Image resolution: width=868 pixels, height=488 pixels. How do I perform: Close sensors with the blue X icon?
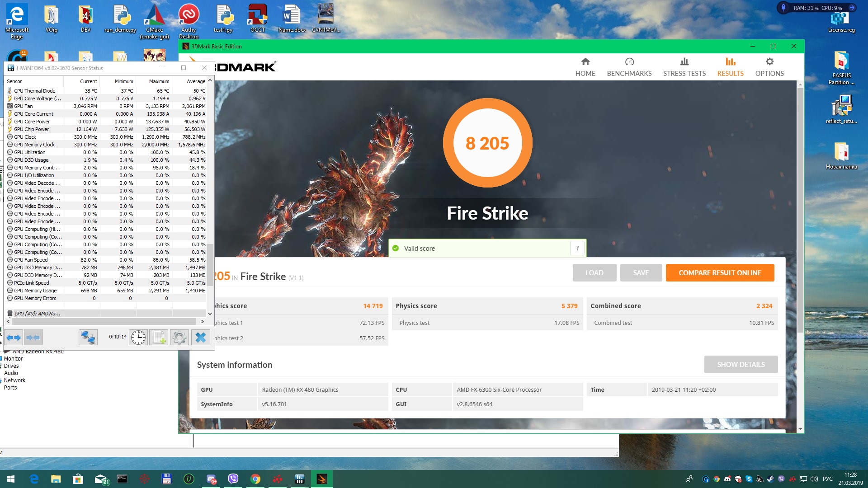point(200,338)
